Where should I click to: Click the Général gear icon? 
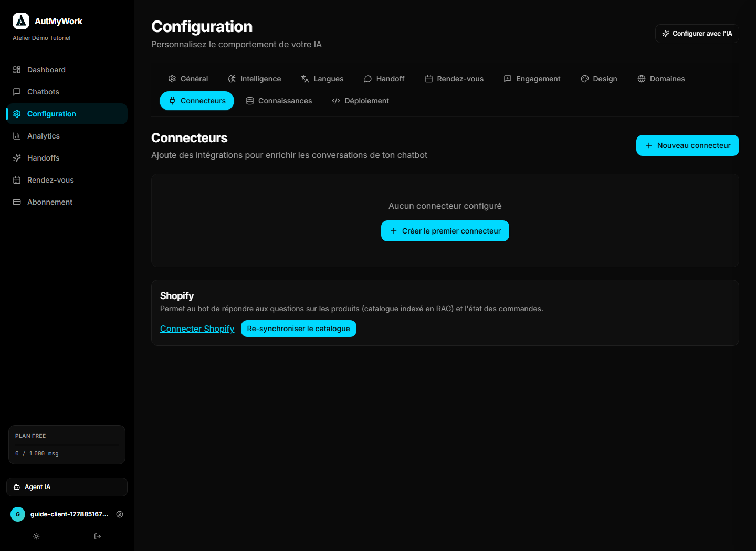[x=172, y=79]
